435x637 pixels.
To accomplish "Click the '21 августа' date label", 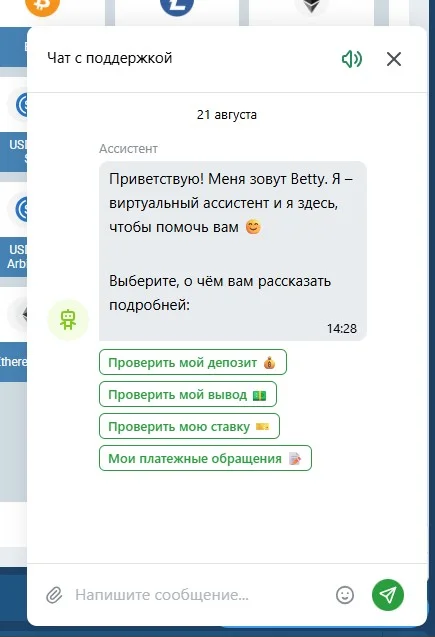I will point(227,115).
